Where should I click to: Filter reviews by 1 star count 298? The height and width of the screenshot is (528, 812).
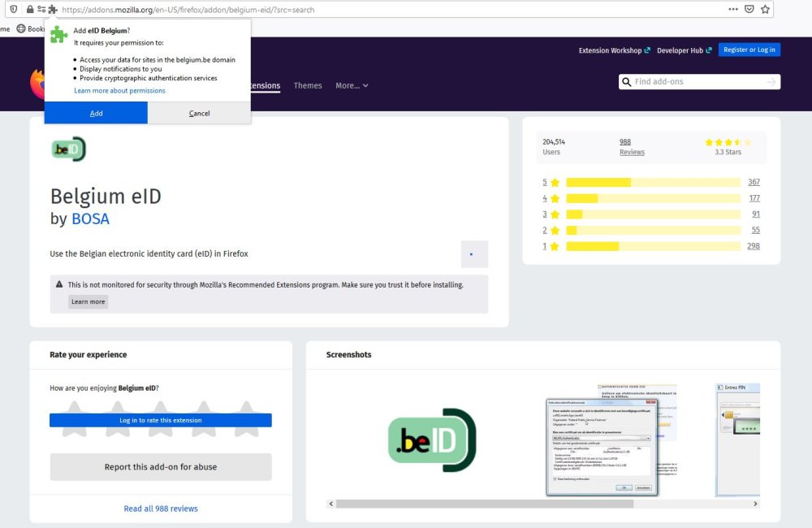[754, 246]
